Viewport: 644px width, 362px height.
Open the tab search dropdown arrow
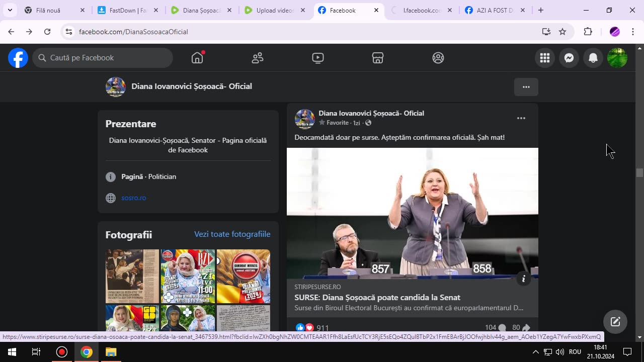click(10, 10)
